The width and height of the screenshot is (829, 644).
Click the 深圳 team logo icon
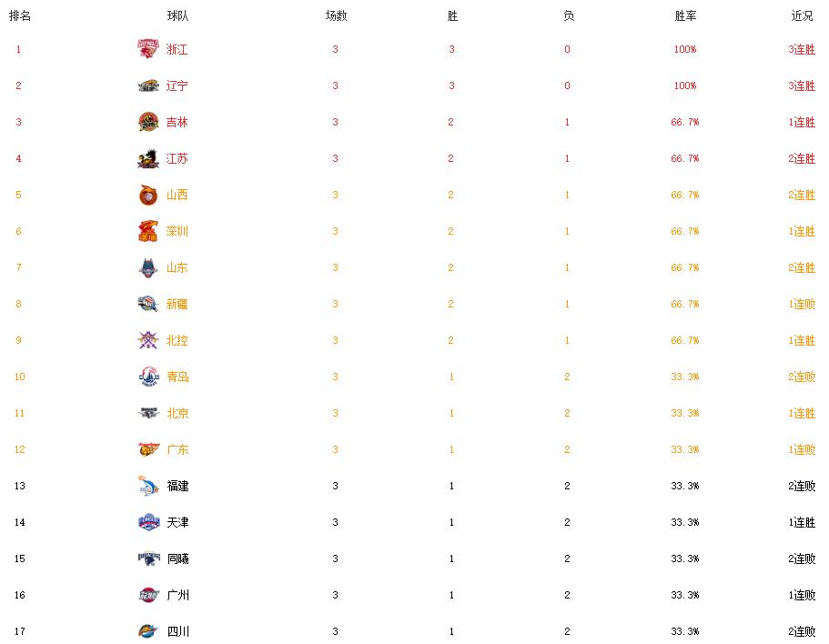click(x=148, y=231)
